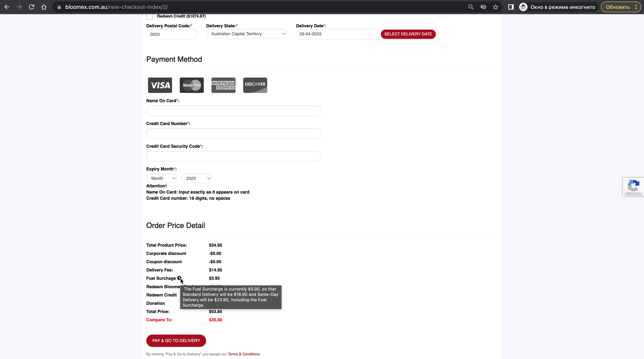Screen dimensions: 644x359
Task: Open the Delivery State dropdown
Action: pos(246,34)
